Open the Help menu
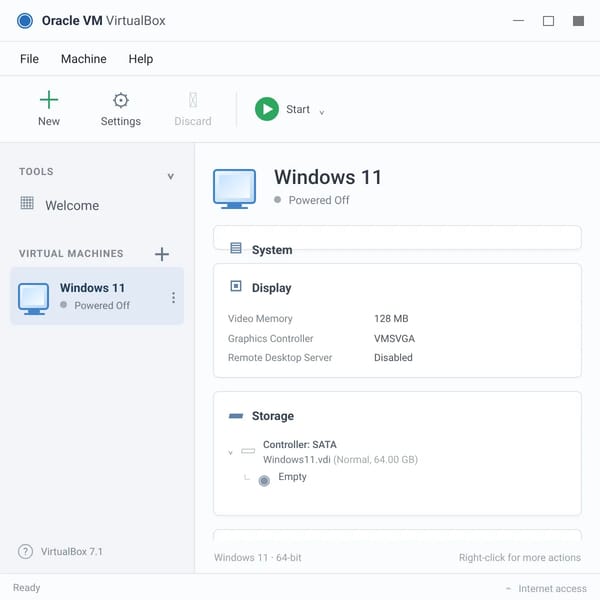 coord(141,59)
